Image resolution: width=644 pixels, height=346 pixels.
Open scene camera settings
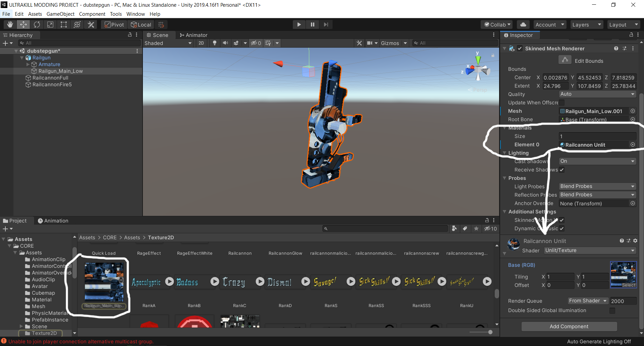tap(370, 43)
